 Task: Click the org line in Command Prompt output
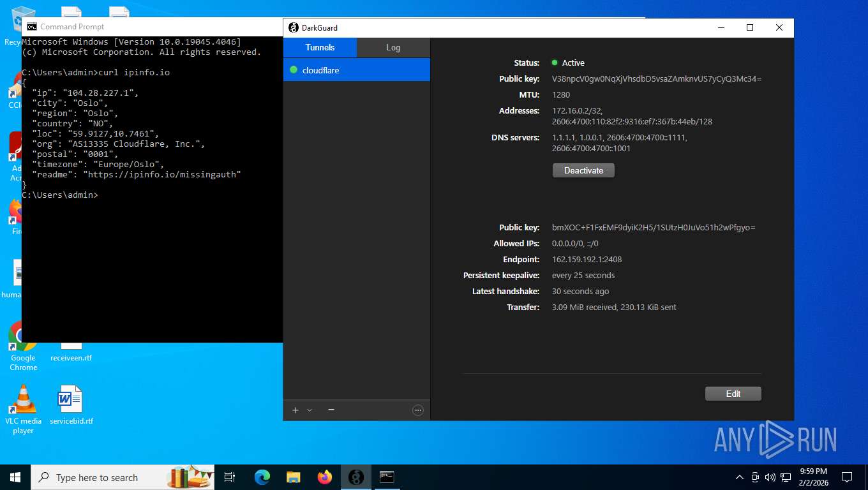tap(119, 144)
